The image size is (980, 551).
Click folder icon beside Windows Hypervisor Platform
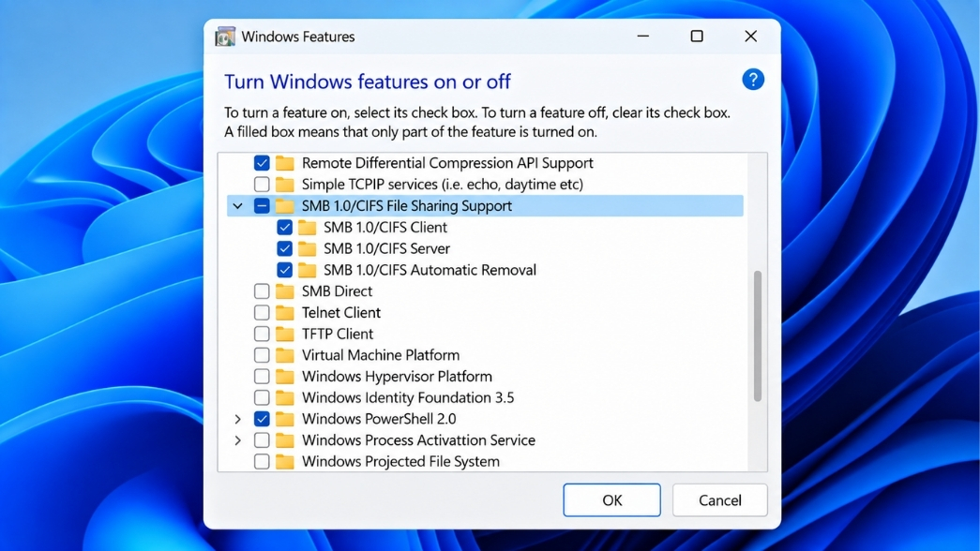point(285,376)
